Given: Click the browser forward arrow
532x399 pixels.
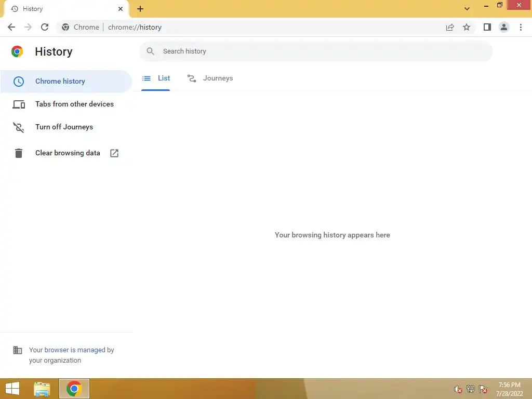Looking at the screenshot, I should point(28,27).
